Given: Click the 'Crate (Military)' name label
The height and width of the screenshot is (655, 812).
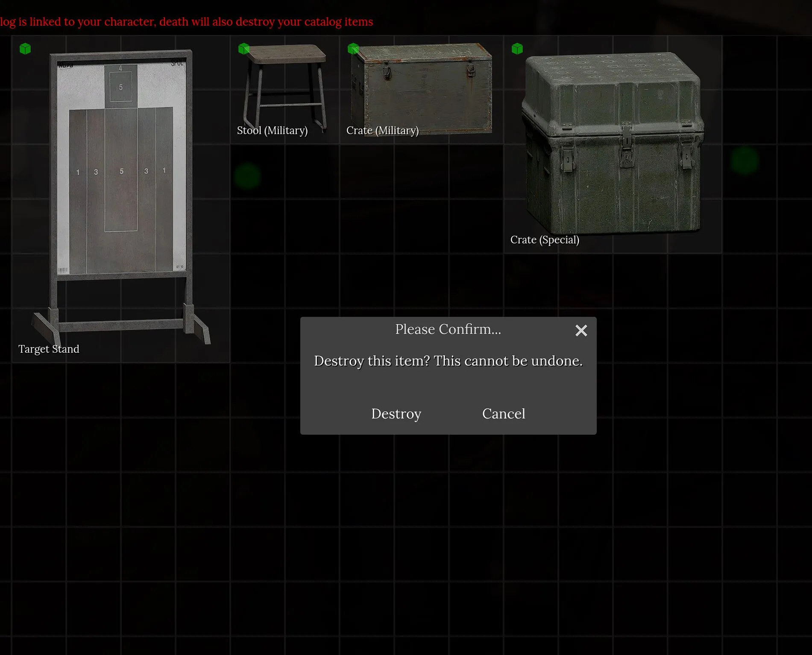Looking at the screenshot, I should coord(382,131).
